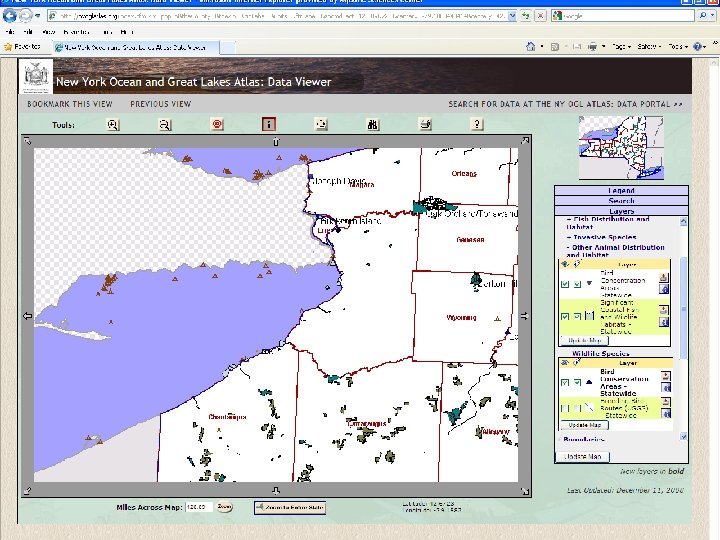Toggle identify checkbox for Bird Conservation Areas
Image resolution: width=720 pixels, height=540 pixels.
(x=577, y=382)
